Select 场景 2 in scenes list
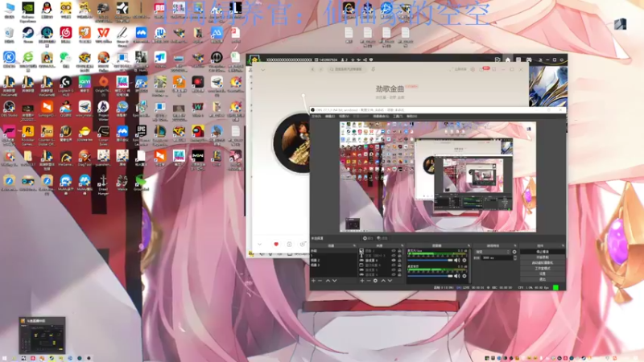644x362 pixels. 316,260
